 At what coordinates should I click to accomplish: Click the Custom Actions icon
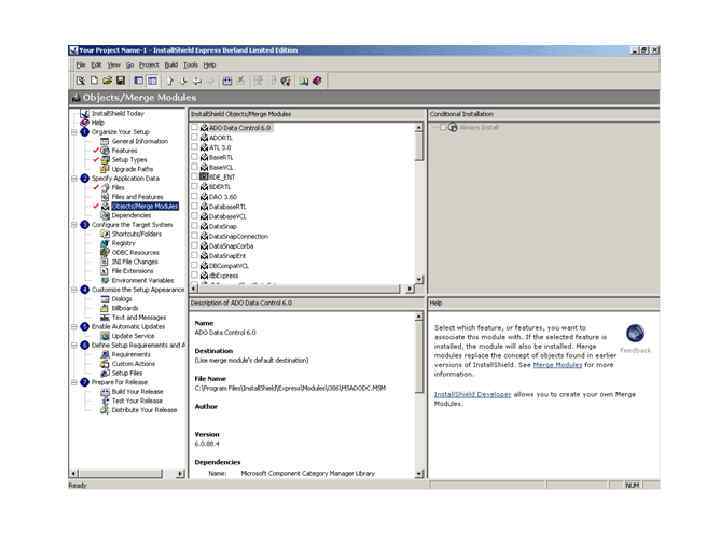click(x=105, y=364)
